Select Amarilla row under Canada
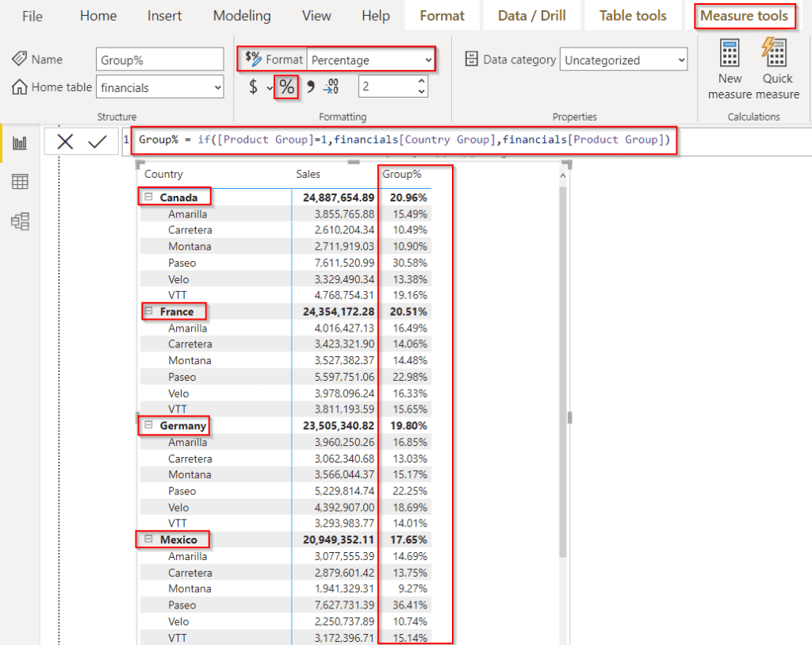This screenshot has height=645, width=812. click(x=285, y=214)
